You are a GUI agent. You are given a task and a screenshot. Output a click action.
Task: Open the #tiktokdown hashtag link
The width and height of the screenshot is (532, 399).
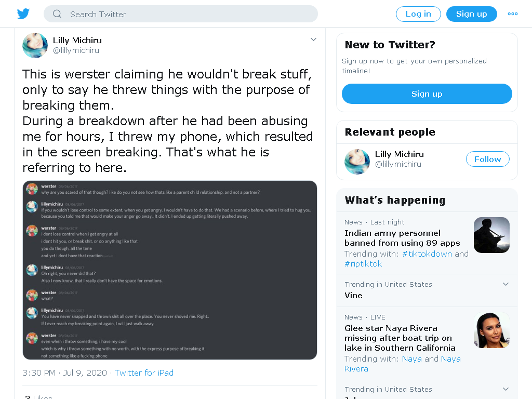click(427, 254)
